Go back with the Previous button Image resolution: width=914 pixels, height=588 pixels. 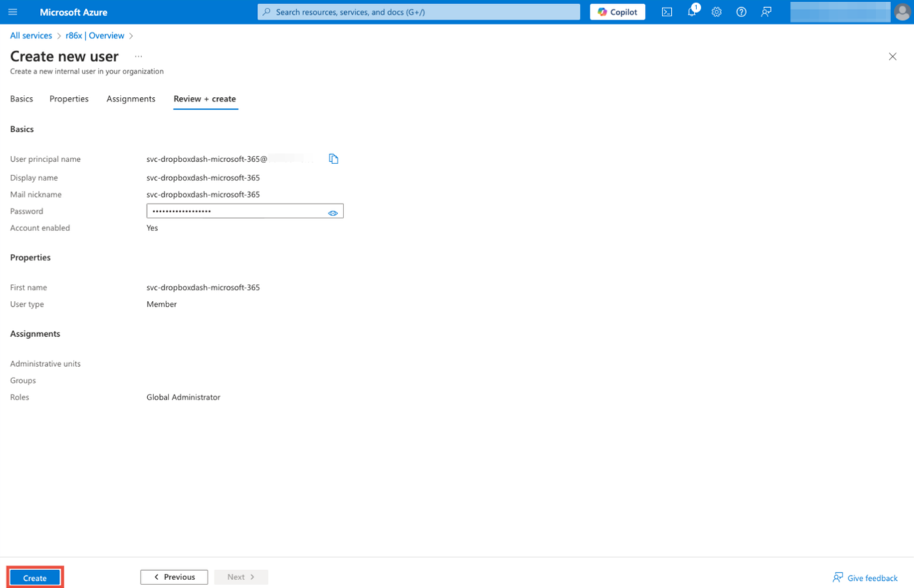point(174,577)
